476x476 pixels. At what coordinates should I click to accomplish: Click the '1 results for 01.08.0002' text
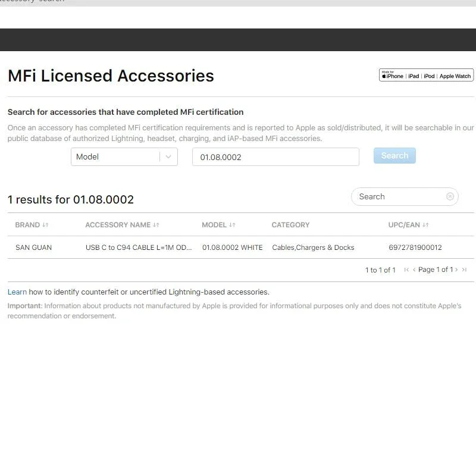[x=71, y=200]
